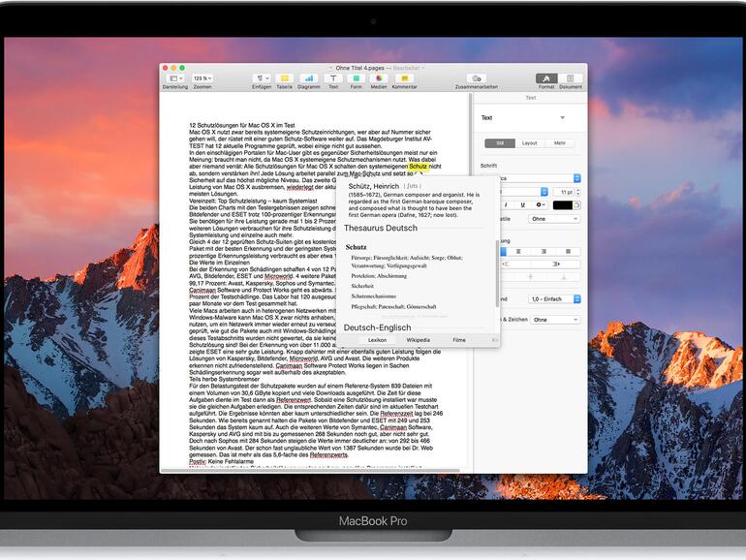Screen dimensions: 746x560
Task: Open the Einfügen paragraph menu
Action: [x=262, y=78]
